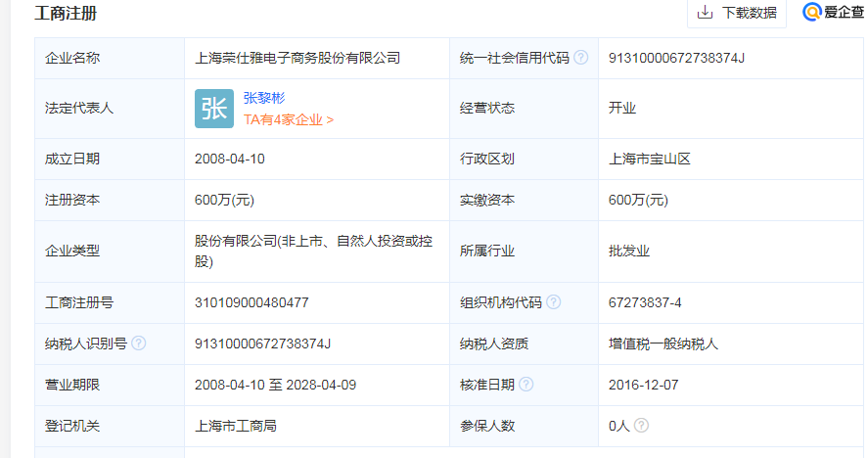The width and height of the screenshot is (868, 458).
Task: Click the 参保人数 label cell
Action: 524,426
